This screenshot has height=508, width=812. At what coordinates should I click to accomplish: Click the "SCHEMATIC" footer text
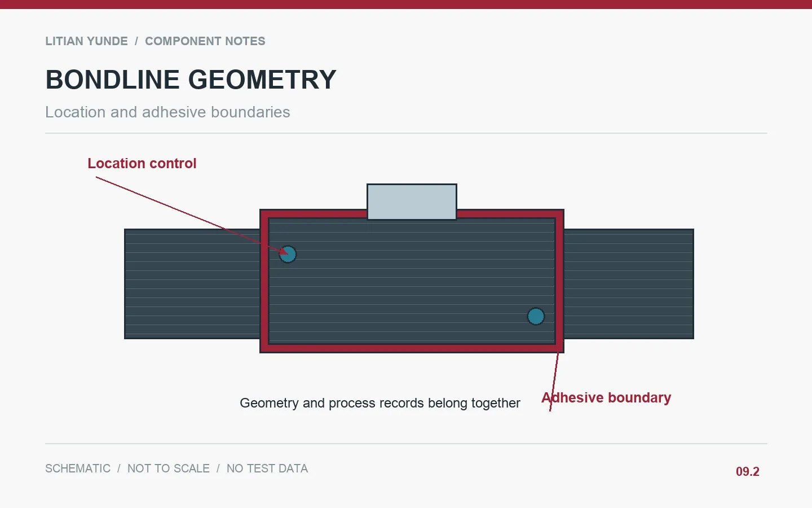point(78,468)
